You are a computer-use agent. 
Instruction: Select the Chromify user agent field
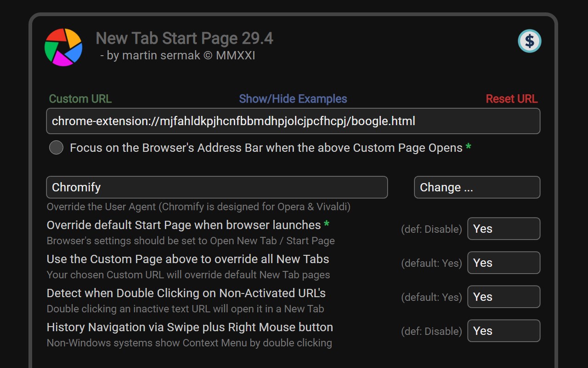coord(217,187)
